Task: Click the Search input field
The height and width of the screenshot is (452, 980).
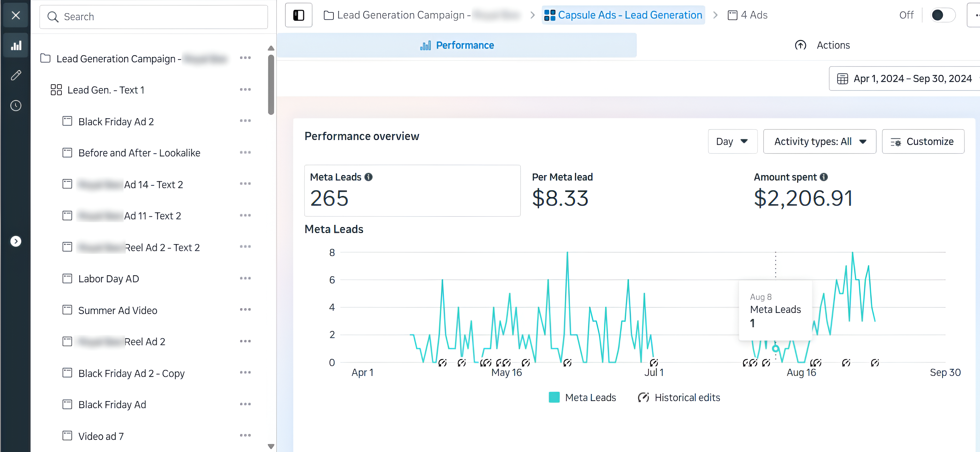Action: point(154,17)
